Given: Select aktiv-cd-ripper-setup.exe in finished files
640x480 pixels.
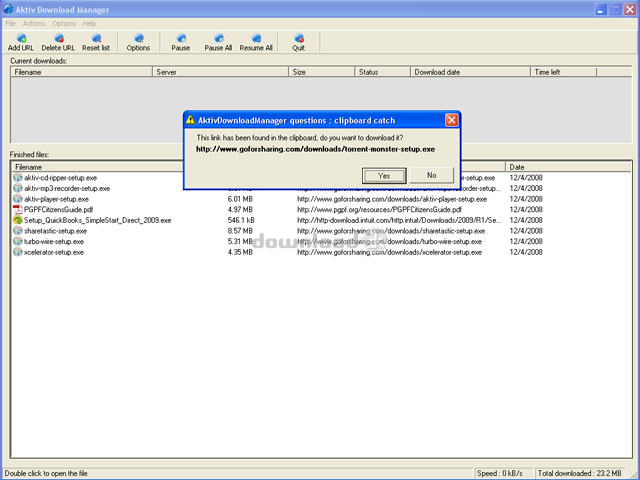Looking at the screenshot, I should [60, 177].
